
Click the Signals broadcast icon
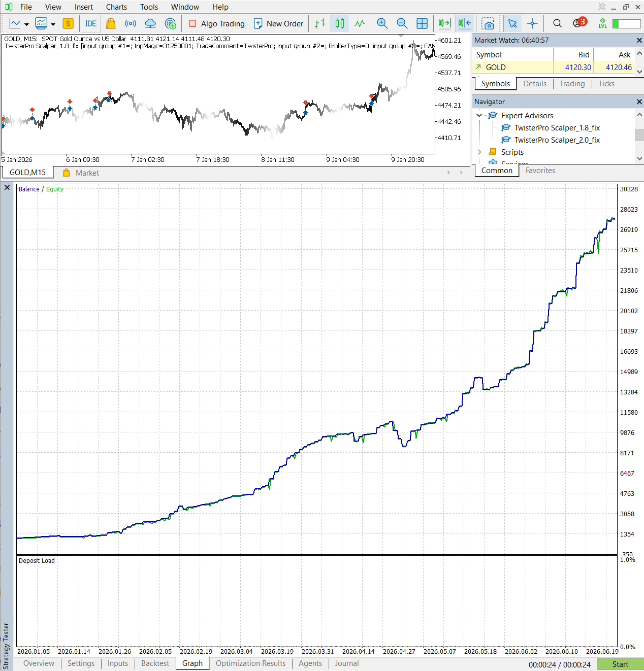pyautogui.click(x=131, y=23)
